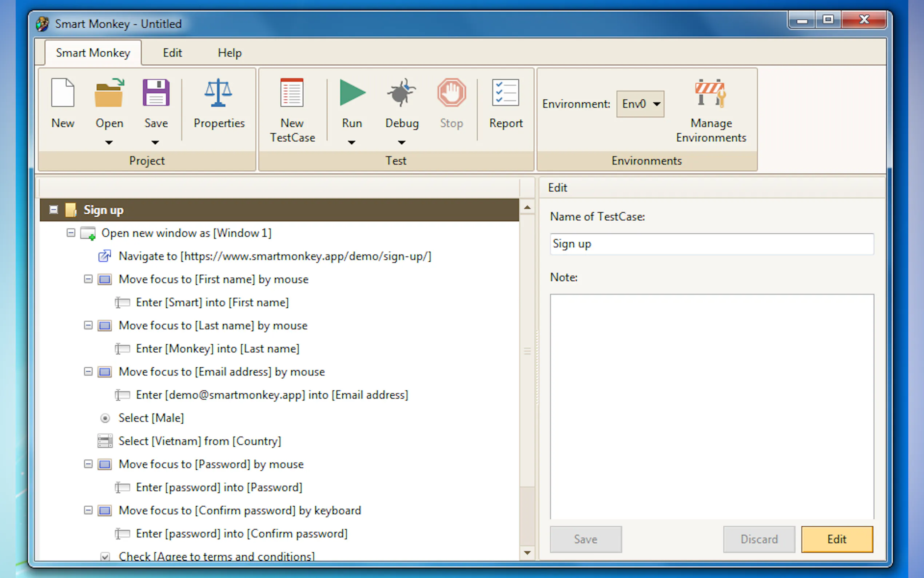Click the Save floppy disk icon
This screenshot has width=924, height=578.
(x=156, y=92)
